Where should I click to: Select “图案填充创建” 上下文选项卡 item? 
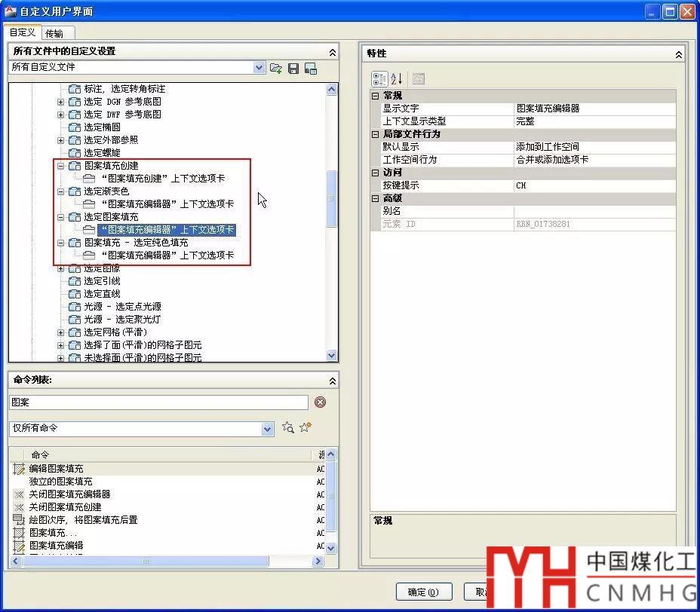(163, 179)
